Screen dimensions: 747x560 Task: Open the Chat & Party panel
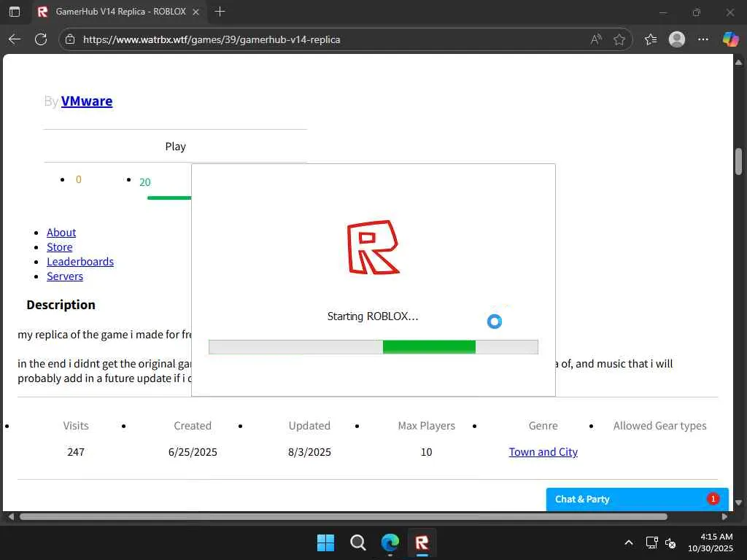(x=637, y=499)
